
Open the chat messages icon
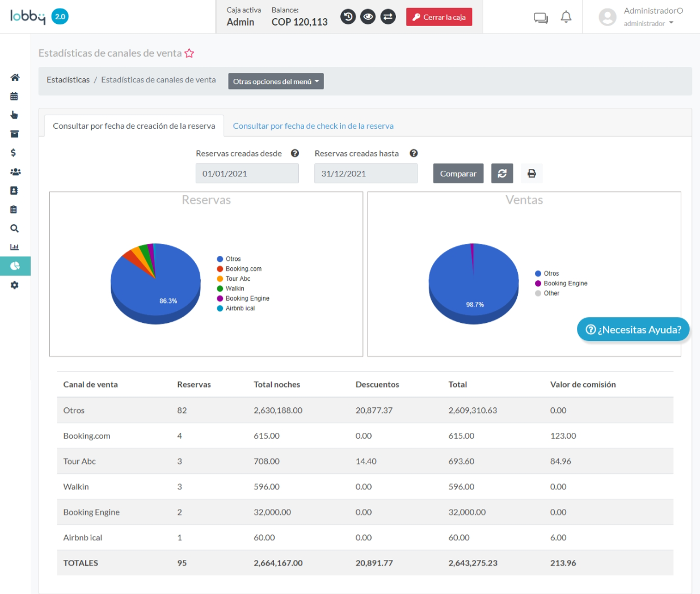tap(541, 18)
